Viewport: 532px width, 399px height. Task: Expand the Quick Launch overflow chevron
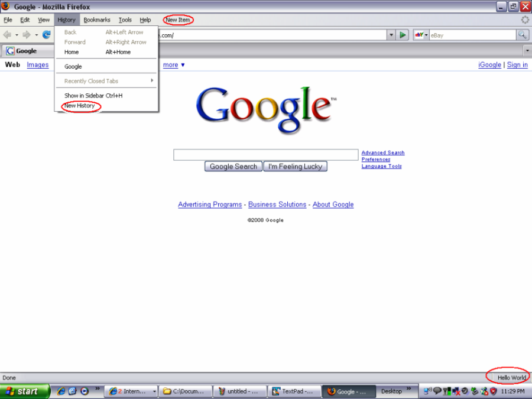[x=98, y=388]
